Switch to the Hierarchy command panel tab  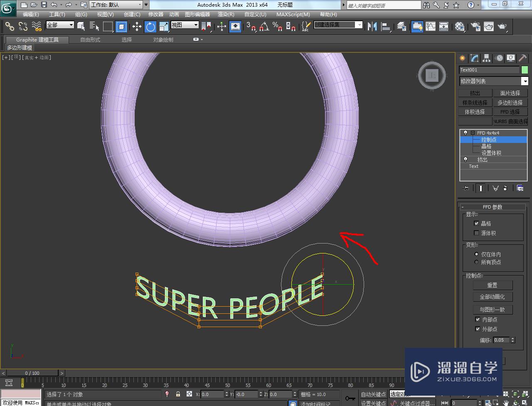click(487, 58)
